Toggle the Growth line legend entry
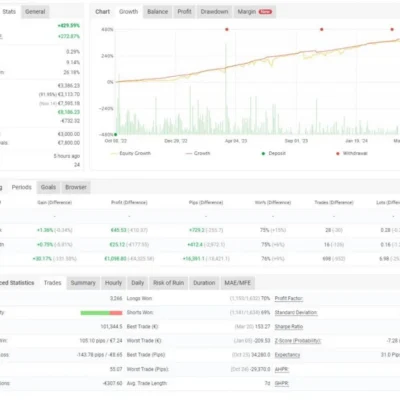Screen dimensions: 400x400 (198, 153)
